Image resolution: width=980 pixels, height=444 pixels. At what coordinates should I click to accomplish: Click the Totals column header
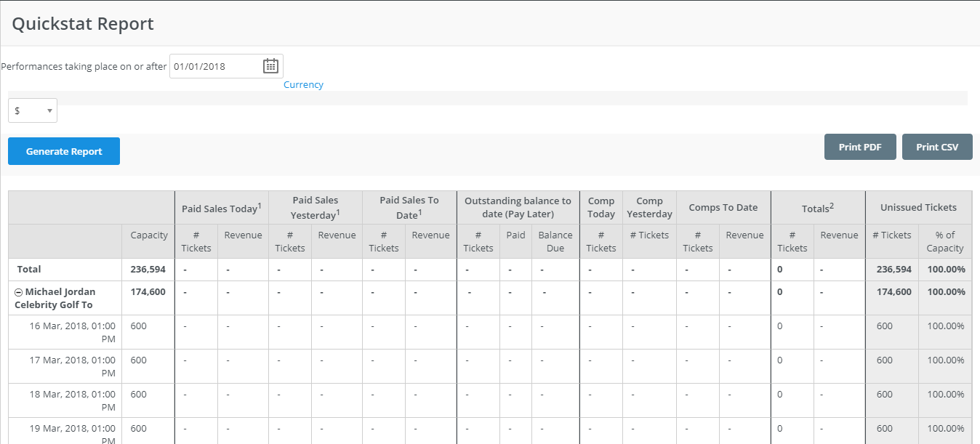point(817,208)
